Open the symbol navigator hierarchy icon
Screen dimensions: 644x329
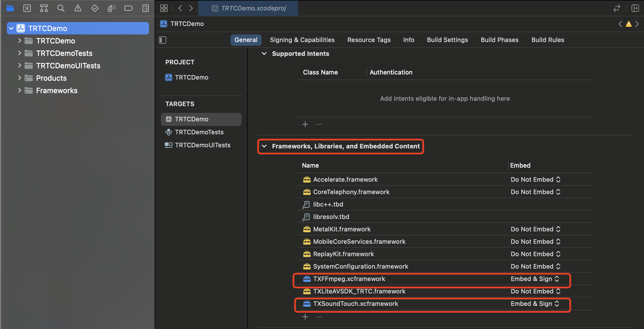click(44, 8)
